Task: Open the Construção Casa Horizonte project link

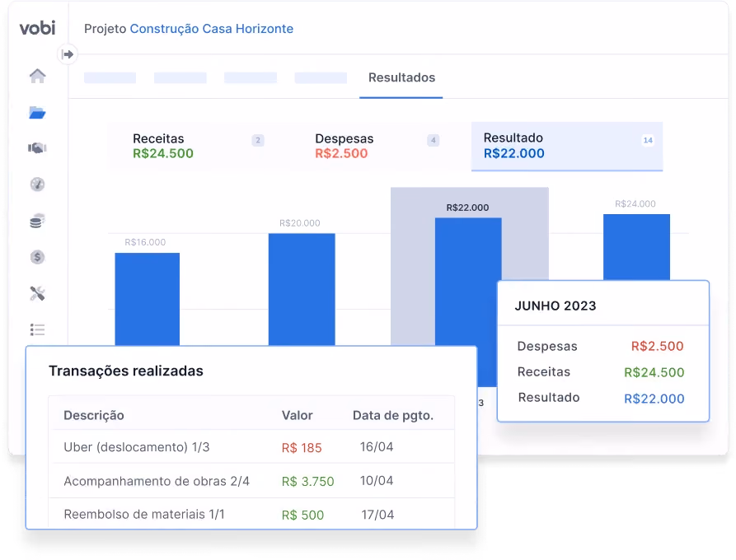Action: 211,29
